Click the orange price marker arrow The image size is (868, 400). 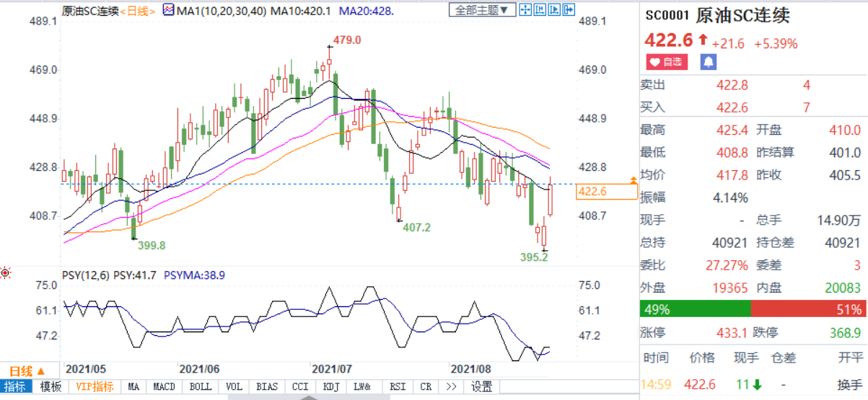(634, 179)
